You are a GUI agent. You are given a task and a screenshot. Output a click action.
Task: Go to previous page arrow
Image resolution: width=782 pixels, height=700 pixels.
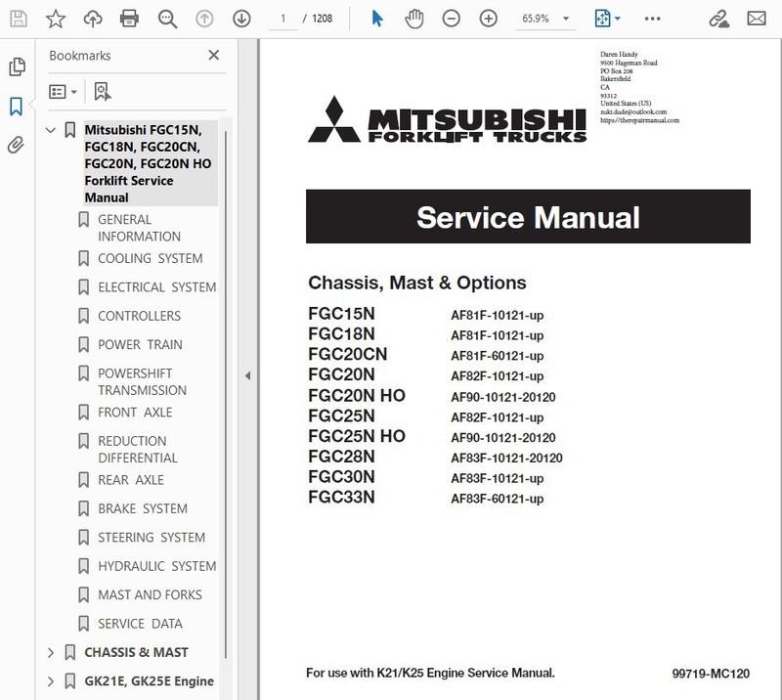click(x=204, y=19)
